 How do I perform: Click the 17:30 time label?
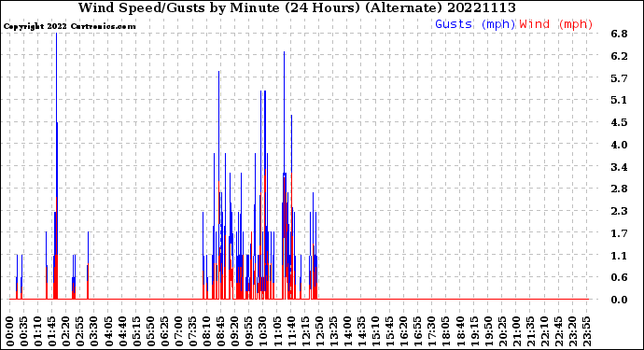pos(432,331)
